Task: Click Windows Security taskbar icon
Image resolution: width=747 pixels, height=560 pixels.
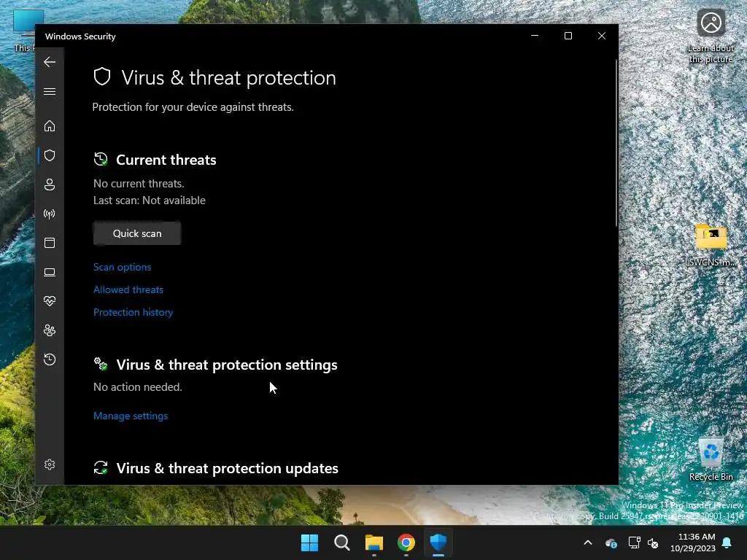Action: click(438, 542)
